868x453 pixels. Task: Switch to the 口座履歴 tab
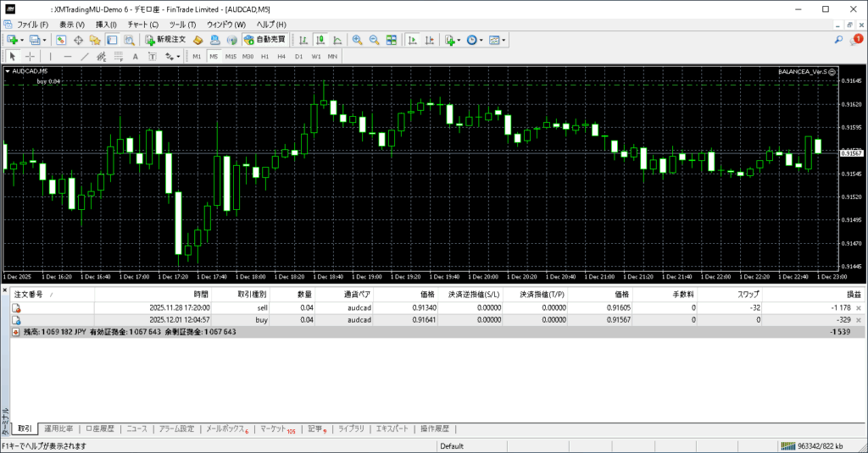coord(99,429)
